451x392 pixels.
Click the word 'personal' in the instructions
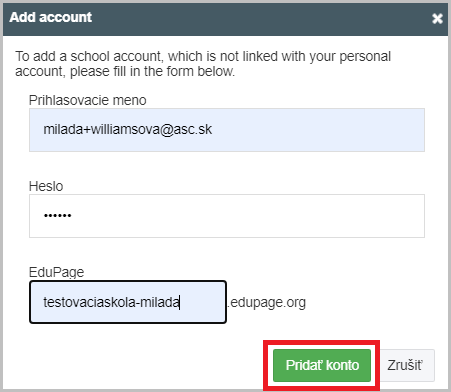click(x=365, y=57)
